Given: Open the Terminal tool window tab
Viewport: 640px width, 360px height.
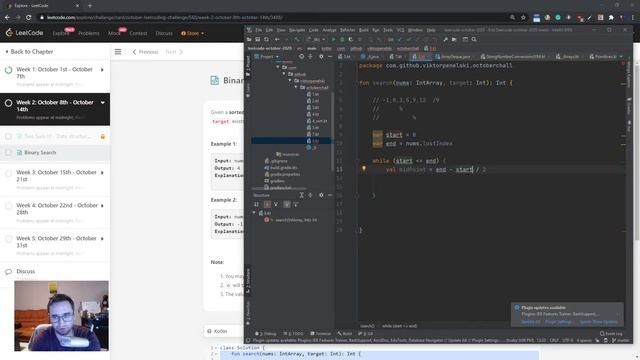Looking at the screenshot, I should tap(320, 333).
